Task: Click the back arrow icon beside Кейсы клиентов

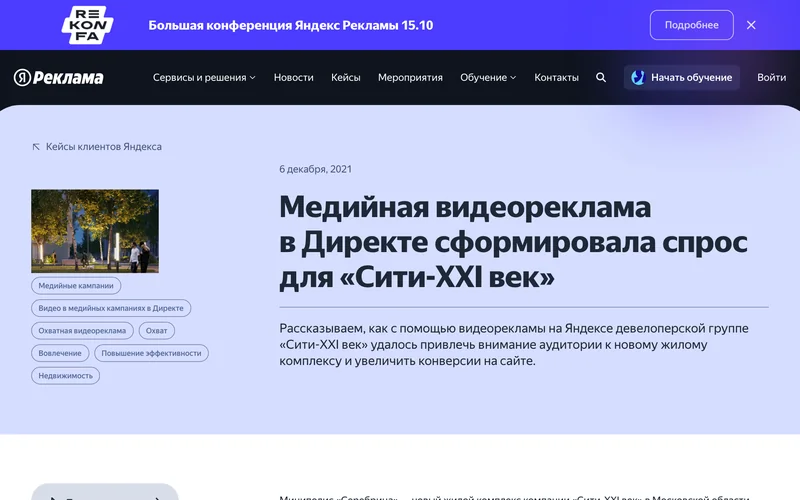Action: click(36, 147)
